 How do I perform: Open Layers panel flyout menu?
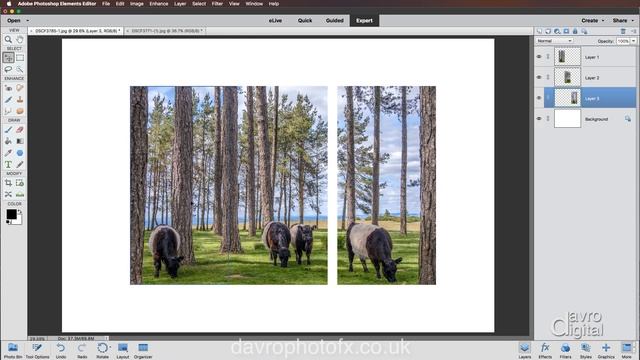[x=633, y=31]
